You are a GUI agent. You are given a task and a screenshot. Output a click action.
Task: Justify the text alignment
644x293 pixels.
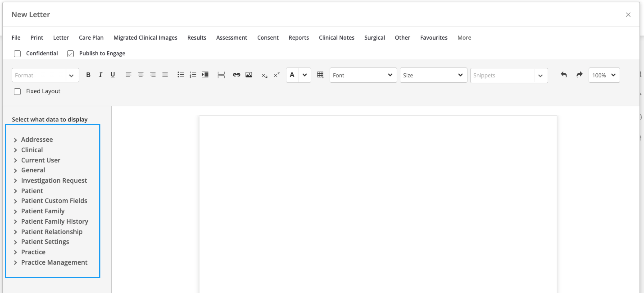165,75
